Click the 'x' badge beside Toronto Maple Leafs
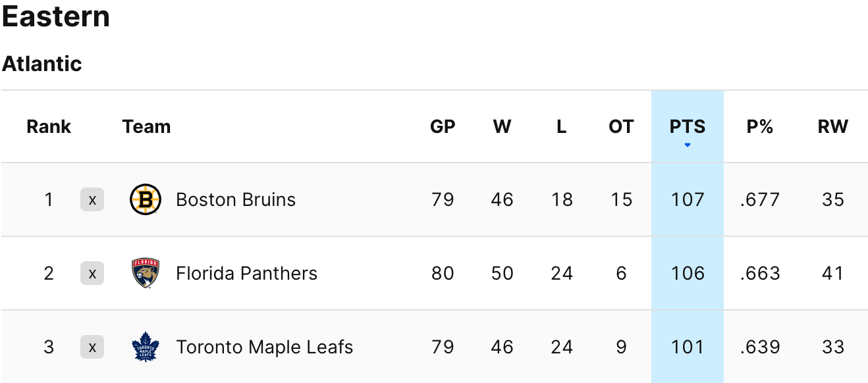The width and height of the screenshot is (868, 383). click(92, 347)
